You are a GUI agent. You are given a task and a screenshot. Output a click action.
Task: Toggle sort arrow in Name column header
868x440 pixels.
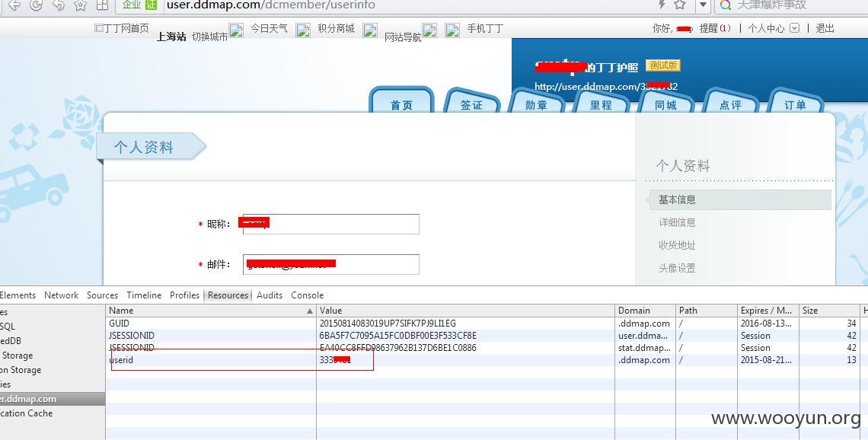point(309,311)
